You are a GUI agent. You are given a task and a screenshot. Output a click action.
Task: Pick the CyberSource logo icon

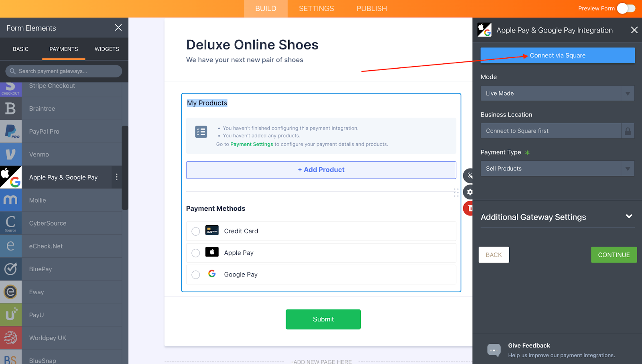[10, 223]
